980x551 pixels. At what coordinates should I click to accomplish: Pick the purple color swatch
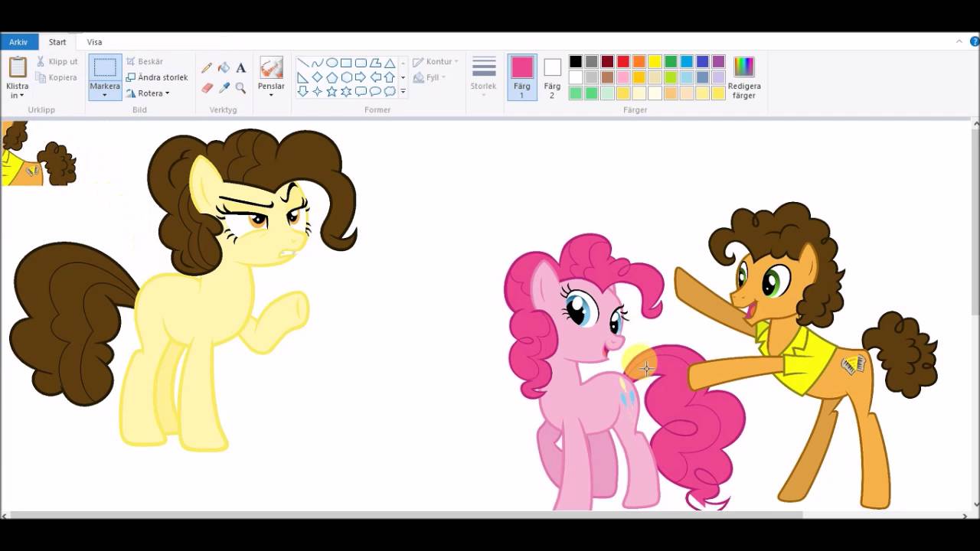[718, 62]
